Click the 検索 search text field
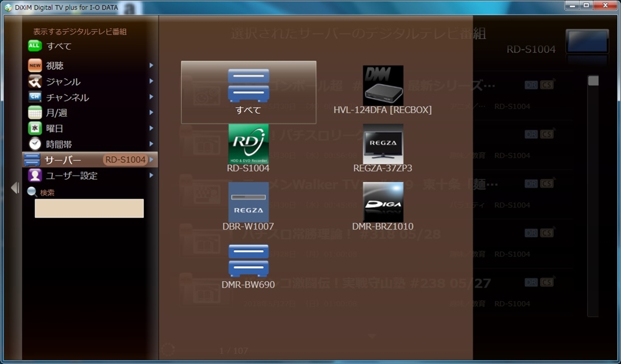This screenshot has height=364, width=621. pyautogui.click(x=89, y=208)
